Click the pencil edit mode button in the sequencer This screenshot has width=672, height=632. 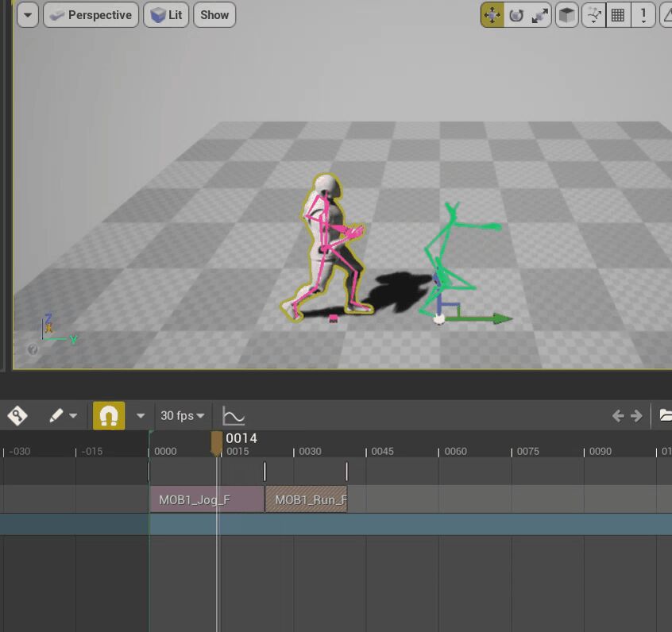[x=56, y=415]
